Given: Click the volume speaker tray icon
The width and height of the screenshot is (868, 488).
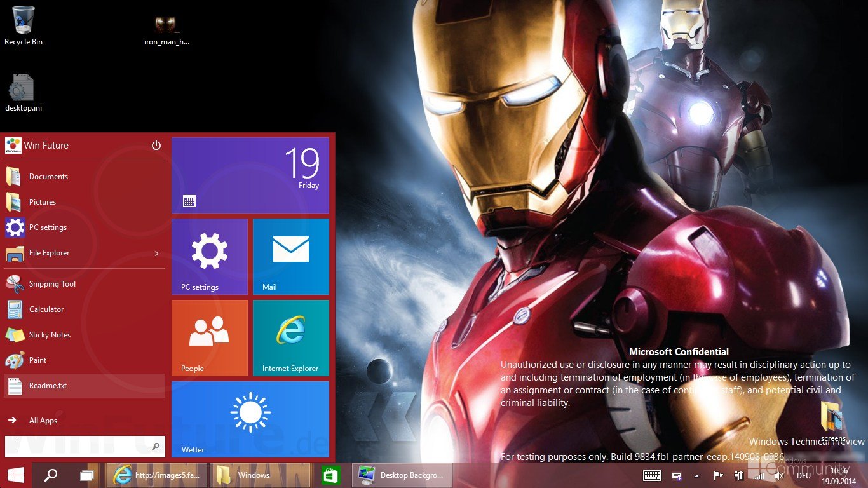Looking at the screenshot, I should pos(779,475).
